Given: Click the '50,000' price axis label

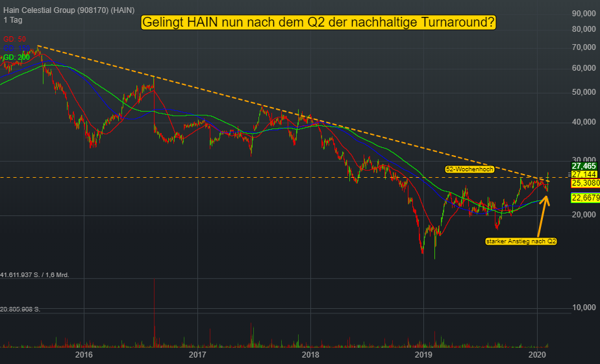Looking at the screenshot, I should coord(584,92).
